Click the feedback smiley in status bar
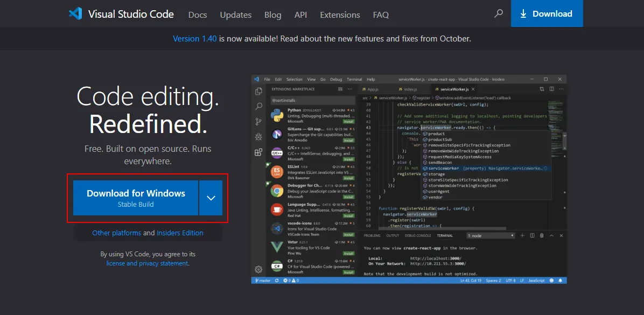The height and width of the screenshot is (315, 644). pyautogui.click(x=551, y=281)
